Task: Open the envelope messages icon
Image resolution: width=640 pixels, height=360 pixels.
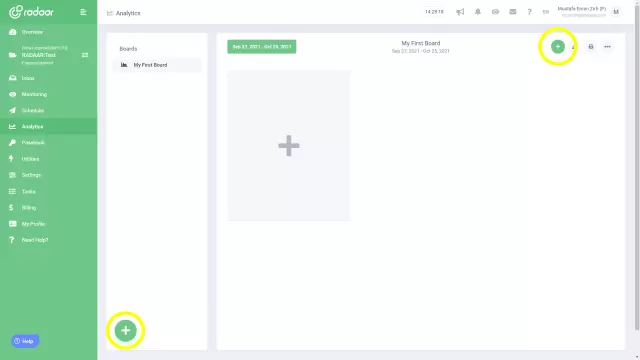Action: [x=513, y=12]
